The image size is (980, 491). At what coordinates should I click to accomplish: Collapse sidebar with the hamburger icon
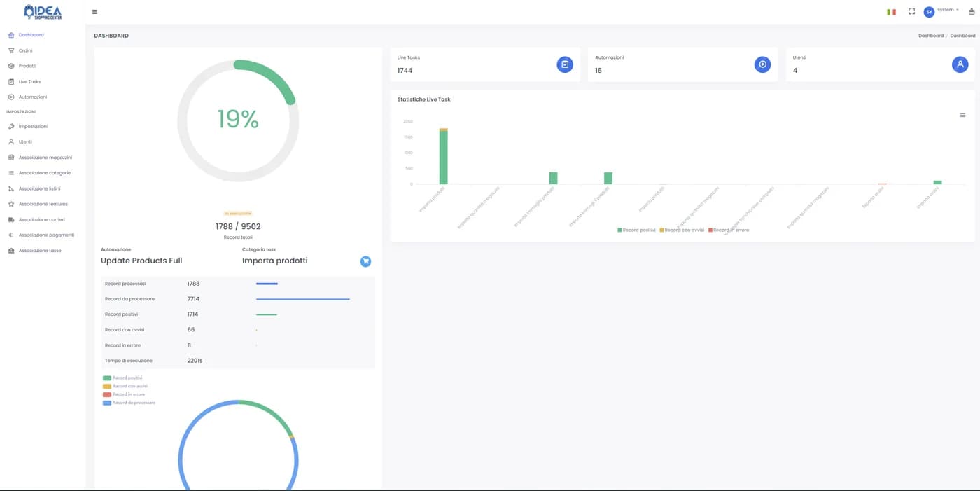click(x=94, y=12)
